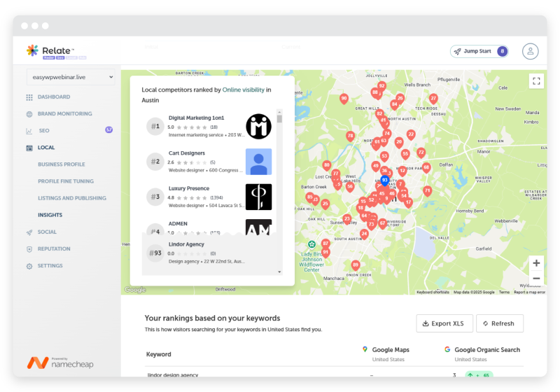Click map pin 90
The height and width of the screenshot is (392, 560).
344,99
